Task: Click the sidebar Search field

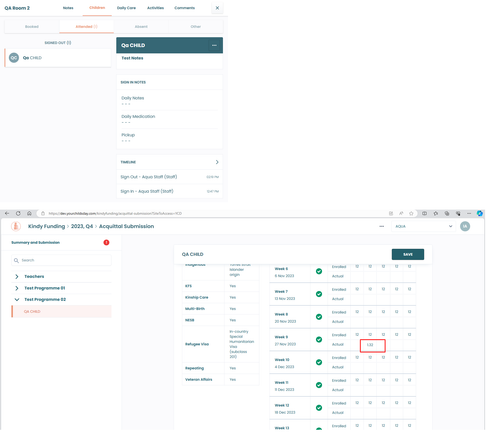Action: pyautogui.click(x=62, y=260)
